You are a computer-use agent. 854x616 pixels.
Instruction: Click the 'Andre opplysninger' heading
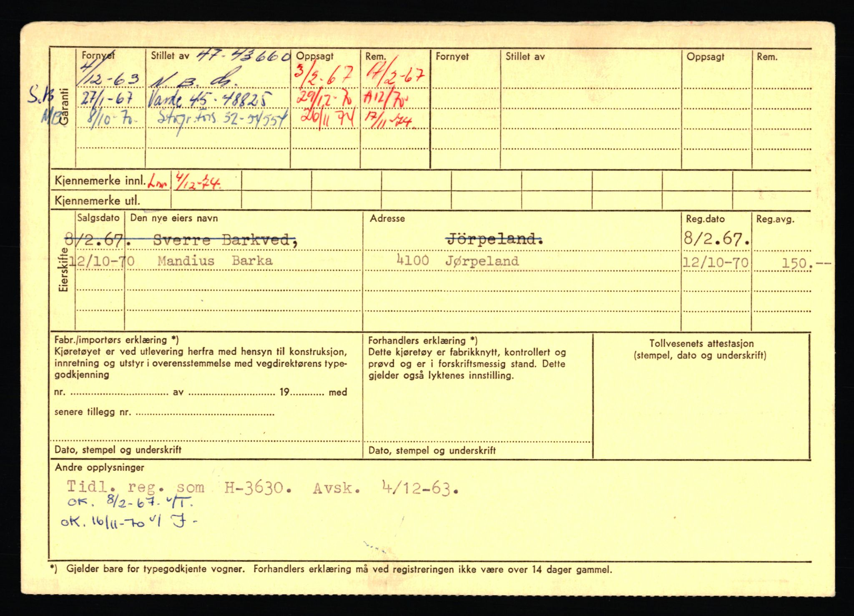point(100,468)
